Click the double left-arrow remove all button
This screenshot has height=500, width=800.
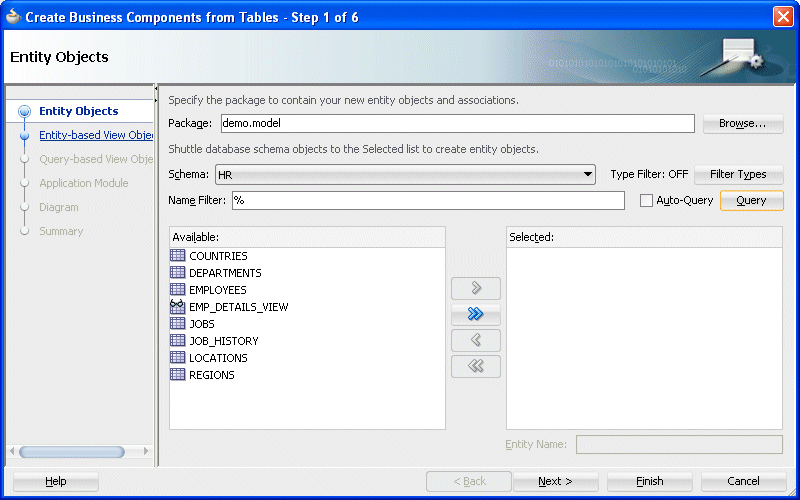coord(476,366)
